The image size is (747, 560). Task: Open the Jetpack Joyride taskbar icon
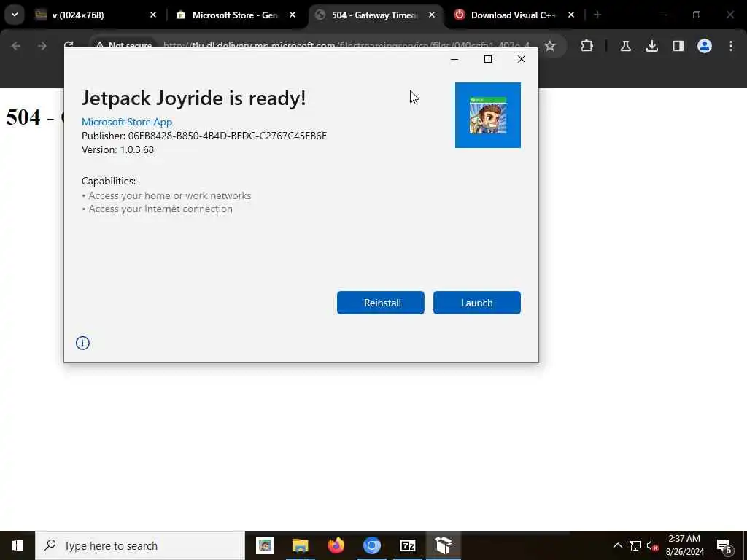(265, 545)
